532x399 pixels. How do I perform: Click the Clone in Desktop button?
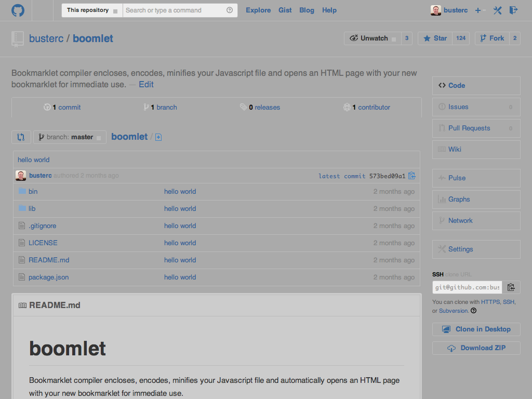476,329
